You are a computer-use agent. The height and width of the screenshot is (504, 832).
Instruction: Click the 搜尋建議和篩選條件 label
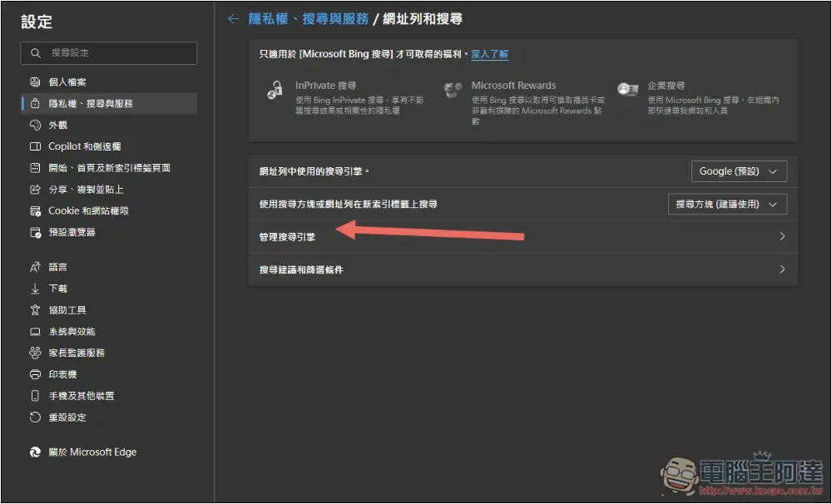[x=301, y=270]
